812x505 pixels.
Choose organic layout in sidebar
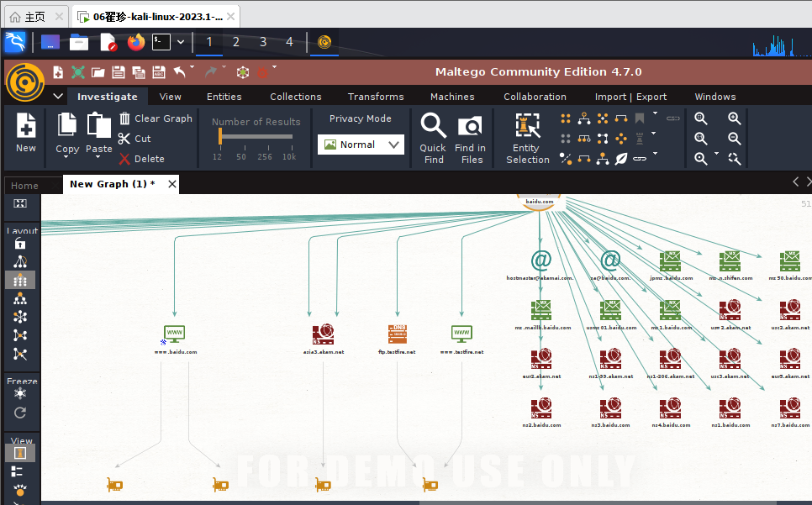tap(20, 336)
